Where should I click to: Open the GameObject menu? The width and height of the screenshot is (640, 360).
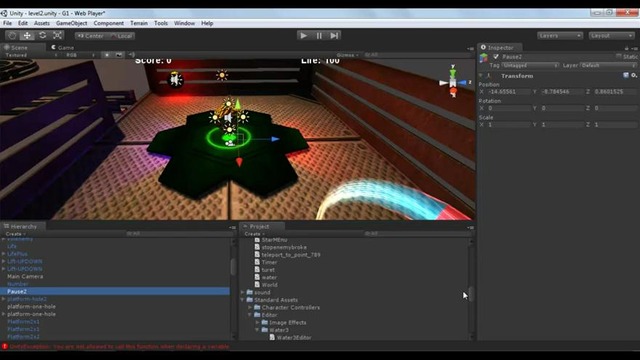click(71, 23)
